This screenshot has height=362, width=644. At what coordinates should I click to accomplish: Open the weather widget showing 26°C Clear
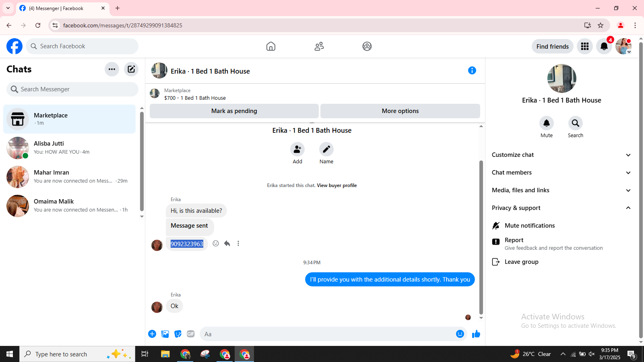coord(530,354)
